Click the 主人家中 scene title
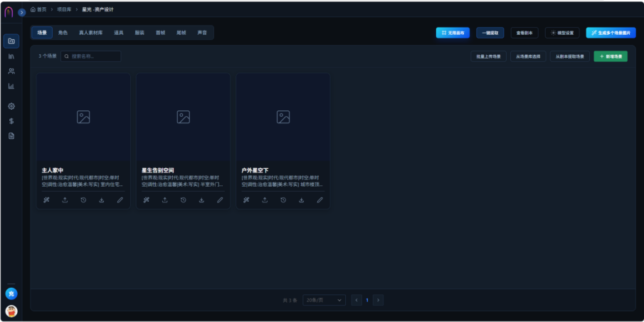Screen dimensions: 644x322 point(53,170)
